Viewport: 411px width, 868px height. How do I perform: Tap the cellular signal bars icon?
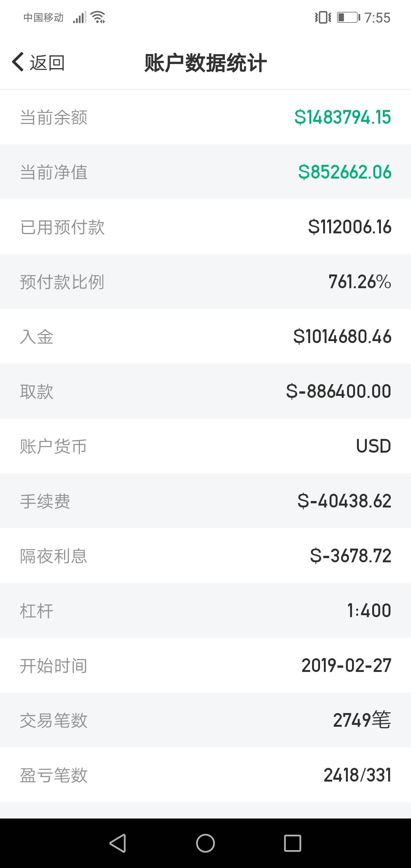point(80,18)
